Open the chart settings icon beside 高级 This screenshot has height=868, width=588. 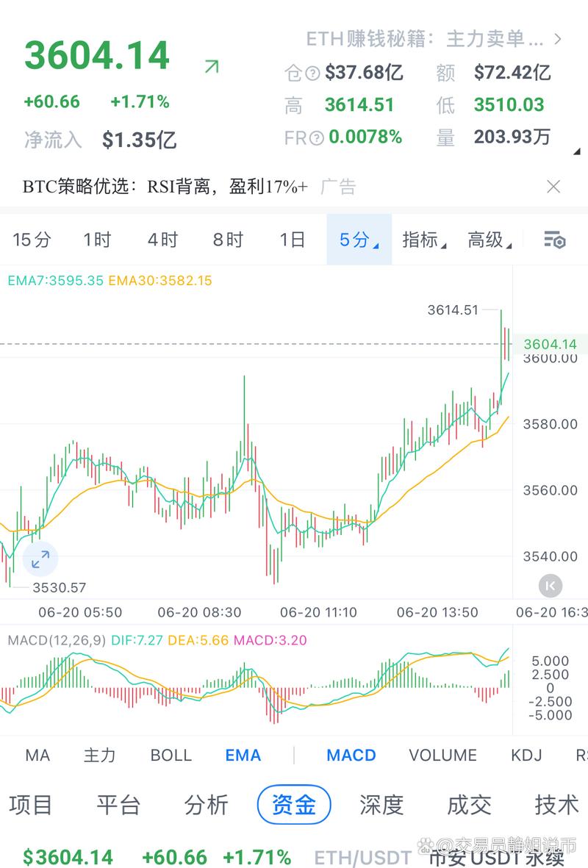point(554,240)
